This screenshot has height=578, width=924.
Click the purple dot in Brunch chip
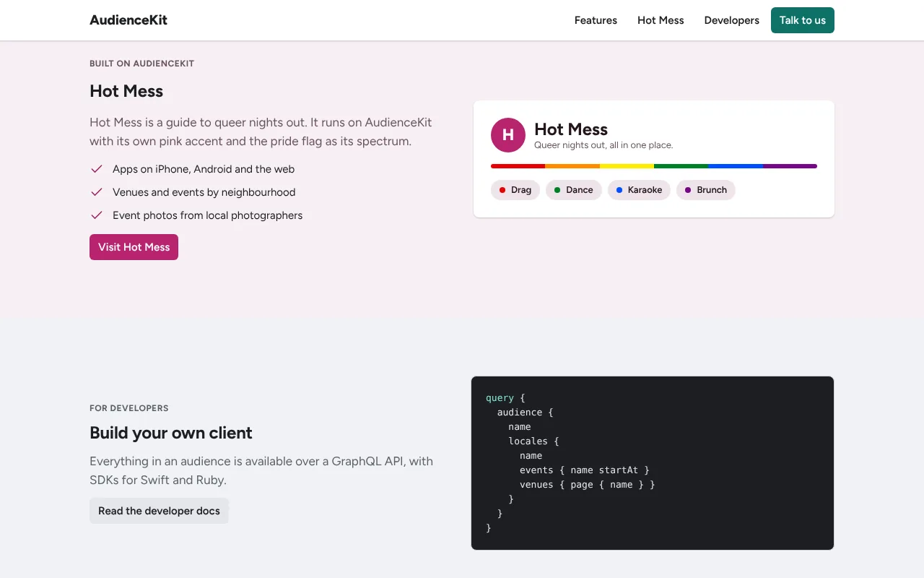click(x=688, y=190)
